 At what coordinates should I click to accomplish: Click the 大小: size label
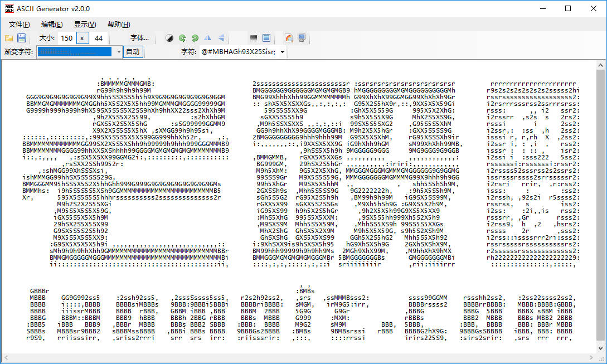pyautogui.click(x=47, y=38)
